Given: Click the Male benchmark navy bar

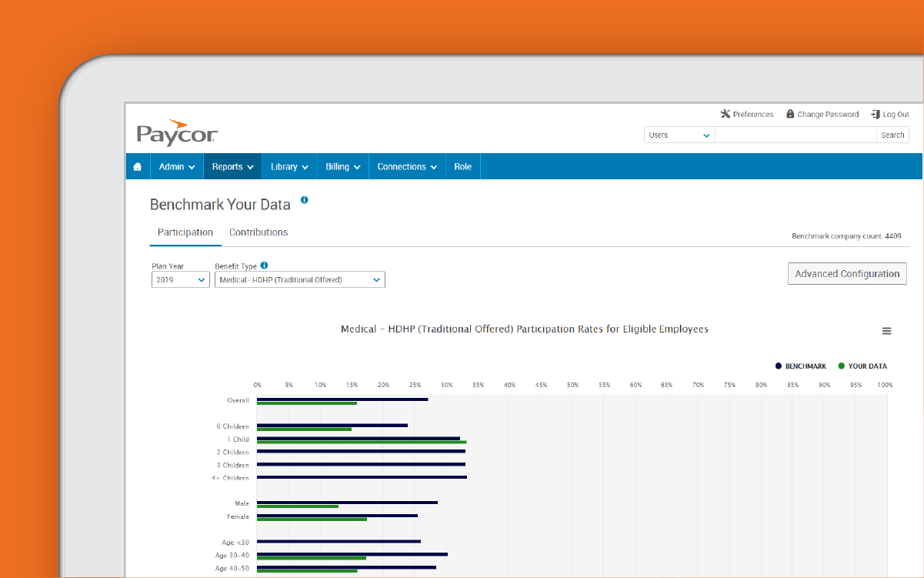Looking at the screenshot, I should [347, 503].
